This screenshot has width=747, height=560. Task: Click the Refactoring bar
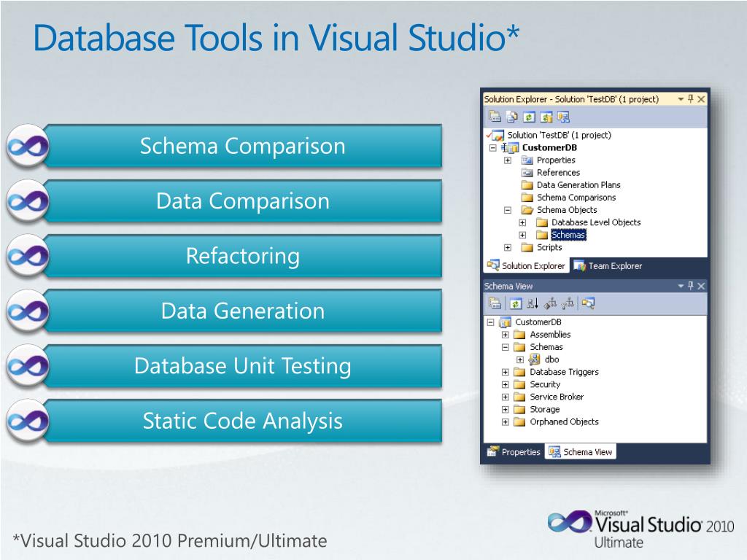pyautogui.click(x=242, y=256)
